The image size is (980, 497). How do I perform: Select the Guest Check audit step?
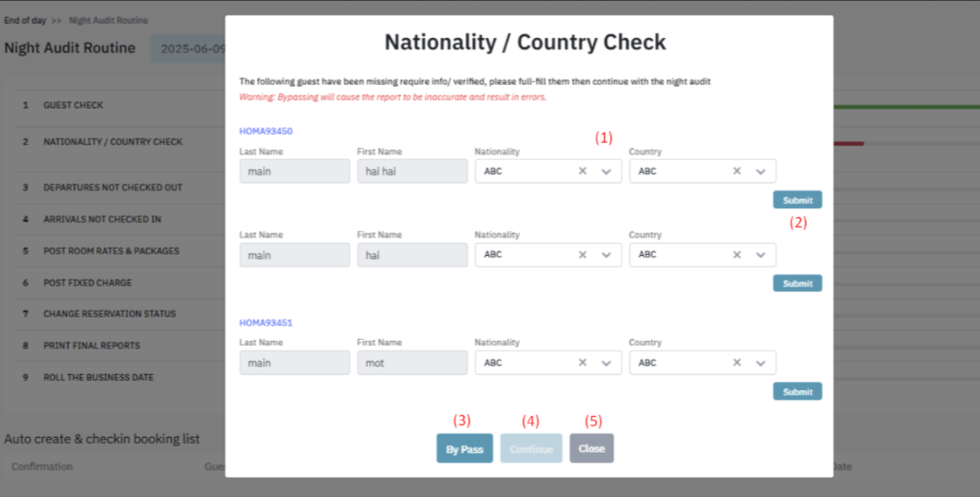coord(73,105)
